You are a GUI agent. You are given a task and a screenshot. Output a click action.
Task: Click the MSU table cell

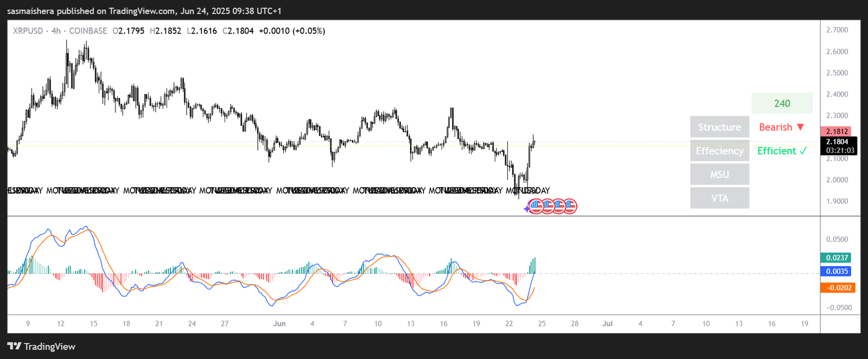point(719,175)
